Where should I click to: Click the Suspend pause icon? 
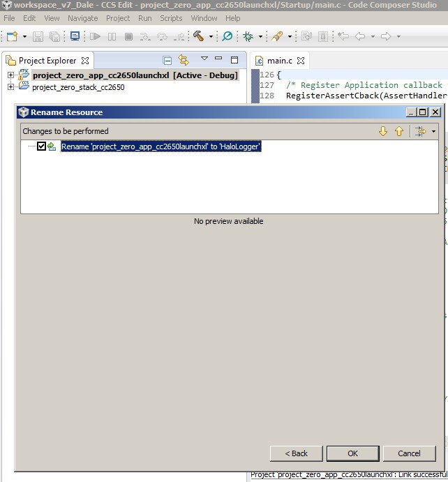tap(112, 36)
